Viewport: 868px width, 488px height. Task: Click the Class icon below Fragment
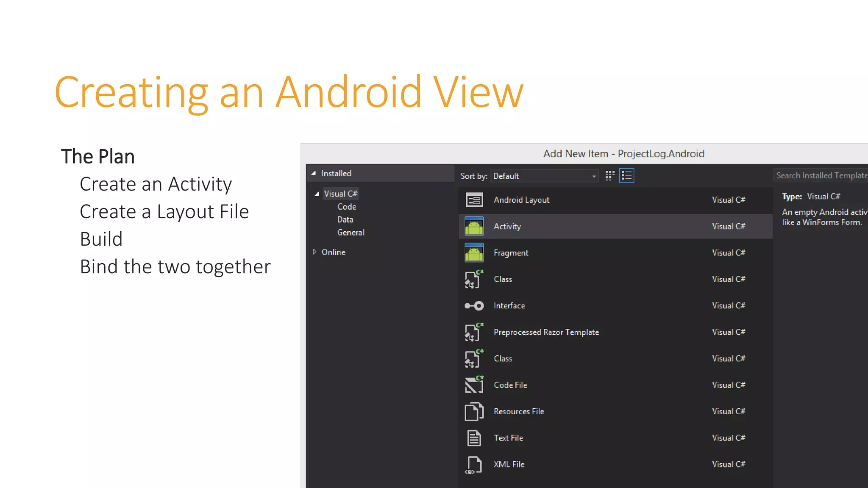pos(474,279)
